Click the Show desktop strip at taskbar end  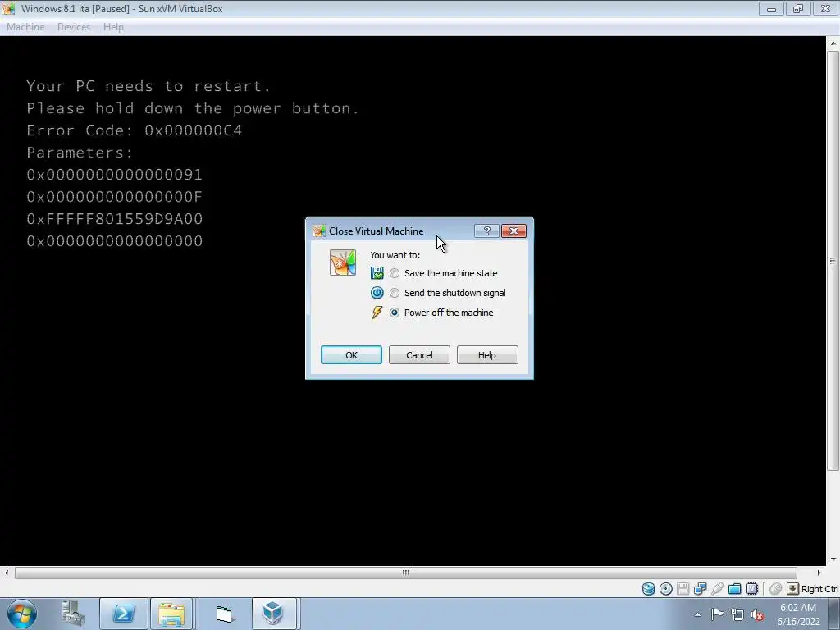pos(834,614)
